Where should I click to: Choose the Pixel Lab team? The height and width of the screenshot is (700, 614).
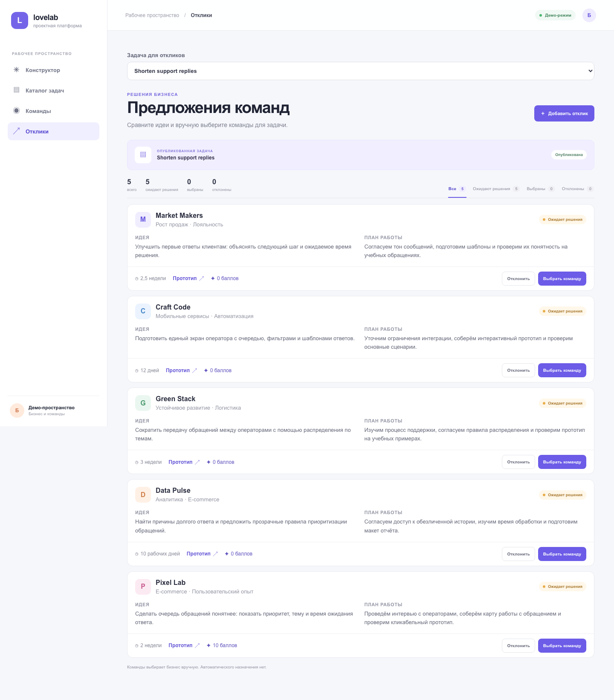tap(562, 646)
